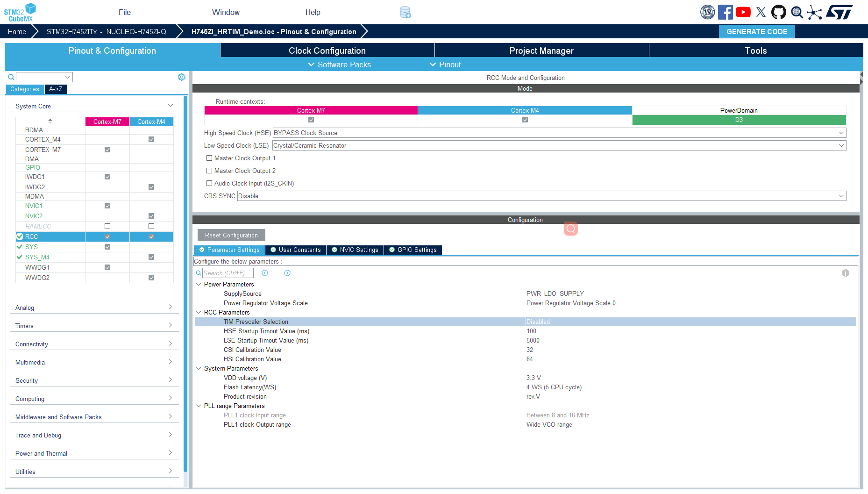The height and width of the screenshot is (494, 868).
Task: Go to Home breadcrumb
Action: (17, 31)
